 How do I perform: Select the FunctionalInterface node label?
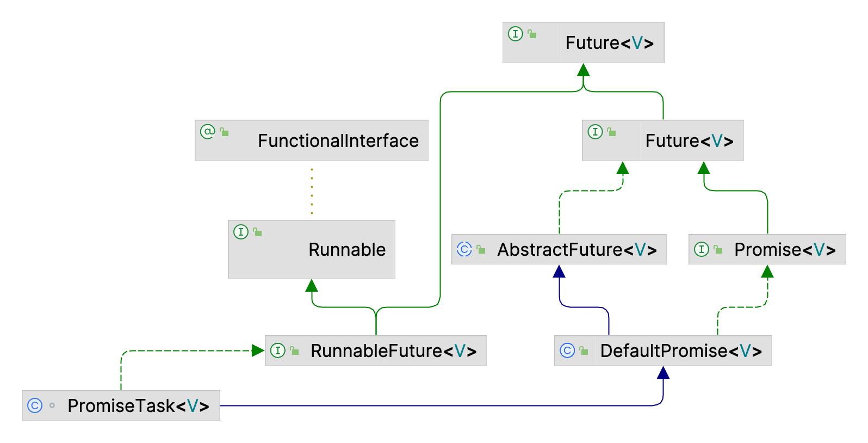point(338,141)
